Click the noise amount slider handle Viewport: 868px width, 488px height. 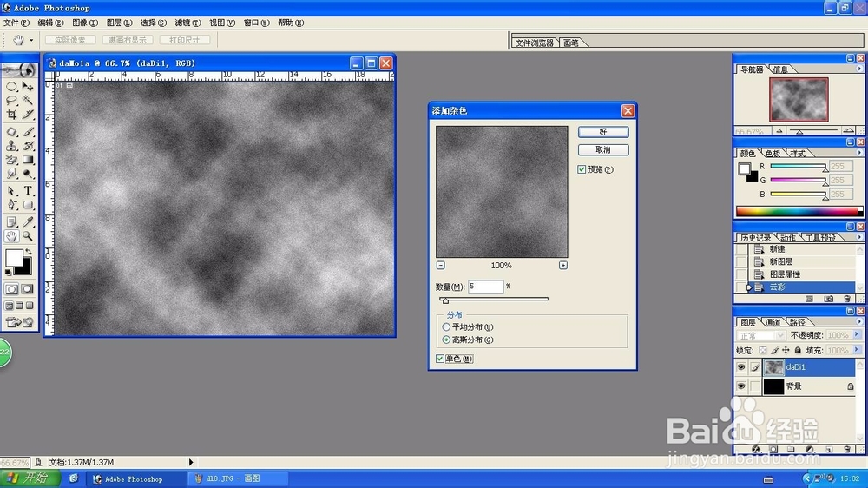445,300
